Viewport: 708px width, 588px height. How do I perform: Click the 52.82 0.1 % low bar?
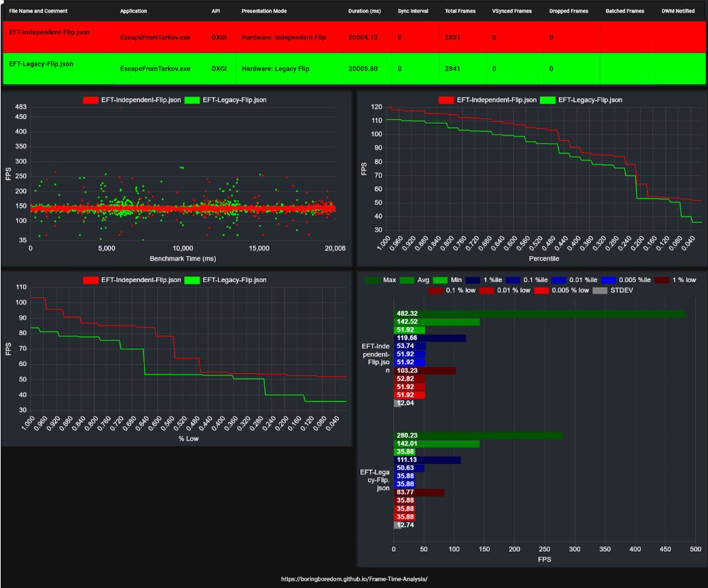pyautogui.click(x=409, y=378)
